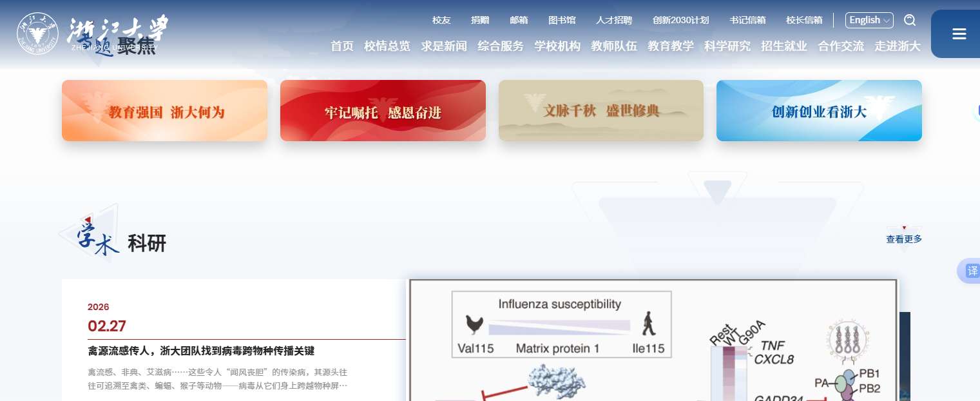Open the 文脉千秋 盛世修典 banner

tap(601, 110)
